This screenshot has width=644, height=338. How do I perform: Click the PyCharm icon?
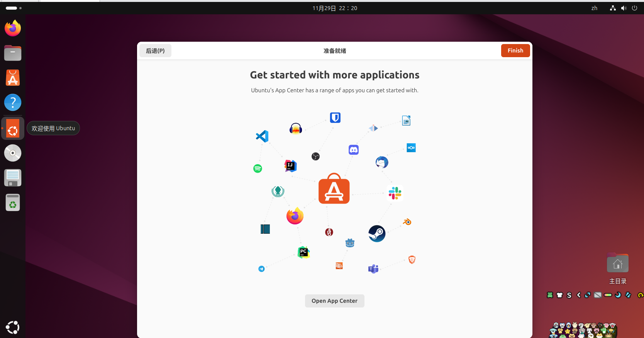(x=303, y=252)
